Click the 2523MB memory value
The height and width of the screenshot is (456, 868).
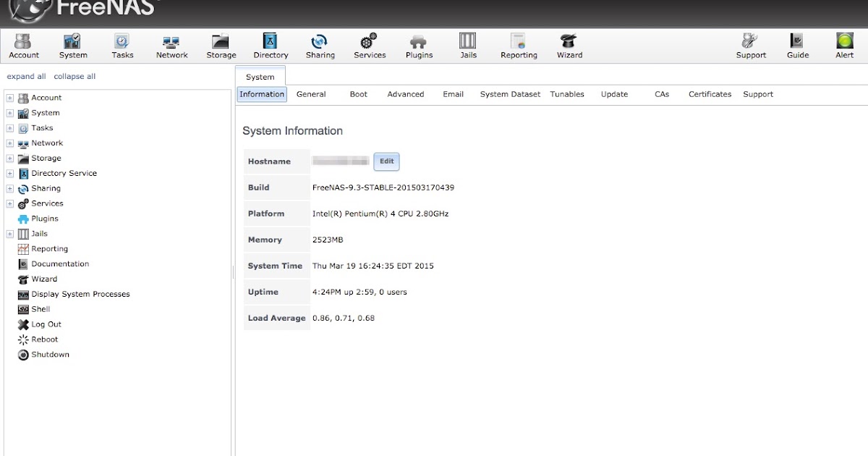[327, 240]
